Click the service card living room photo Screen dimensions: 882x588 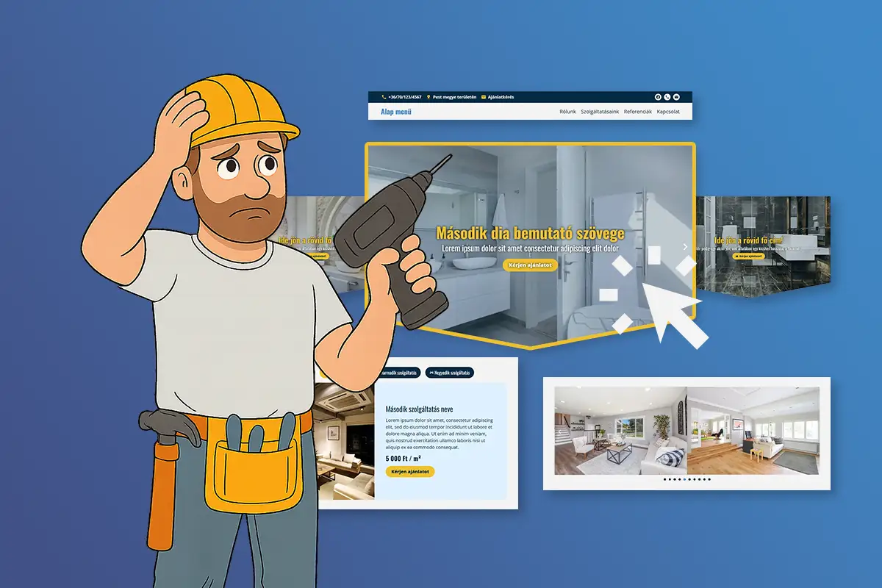click(344, 441)
